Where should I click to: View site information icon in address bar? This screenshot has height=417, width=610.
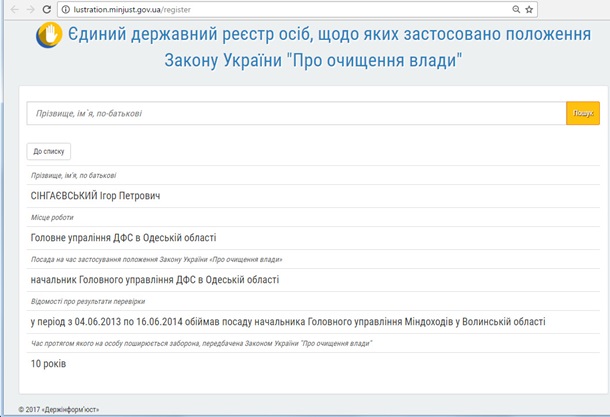tap(65, 8)
